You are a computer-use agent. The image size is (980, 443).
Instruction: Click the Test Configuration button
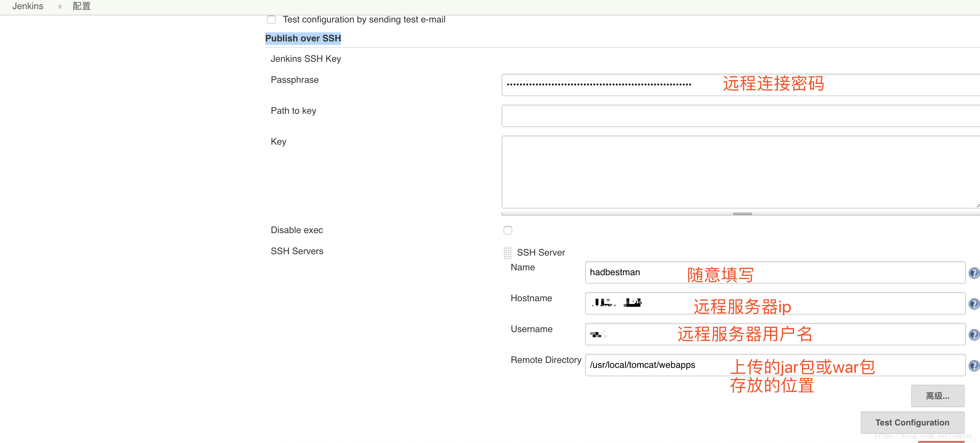click(912, 422)
